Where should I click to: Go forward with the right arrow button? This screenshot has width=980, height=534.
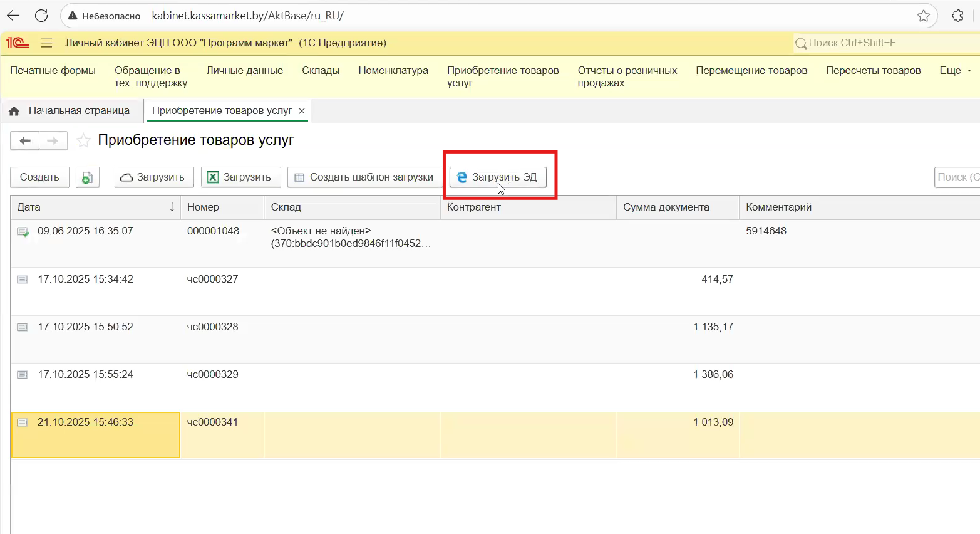(53, 141)
